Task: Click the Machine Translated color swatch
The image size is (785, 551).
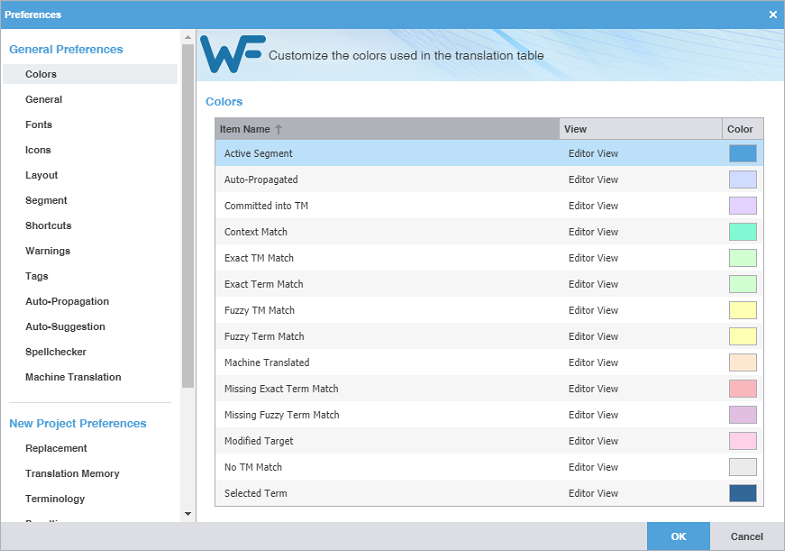Action: pos(742,362)
